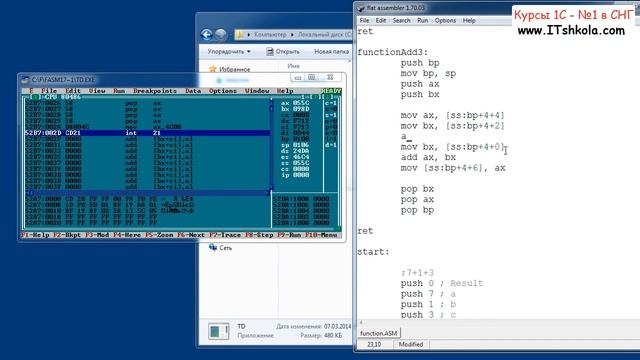The image size is (640, 360).
Task: Open the Run menu in flat assembler
Action: [422, 20]
